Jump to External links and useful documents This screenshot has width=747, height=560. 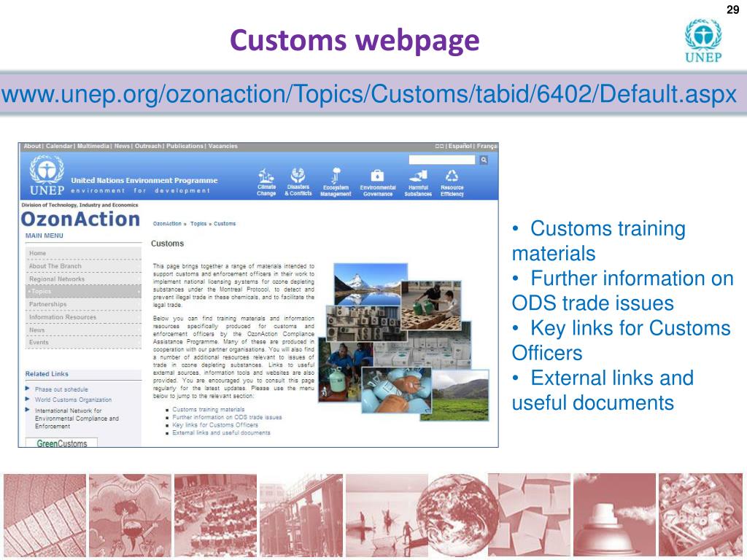pos(221,433)
